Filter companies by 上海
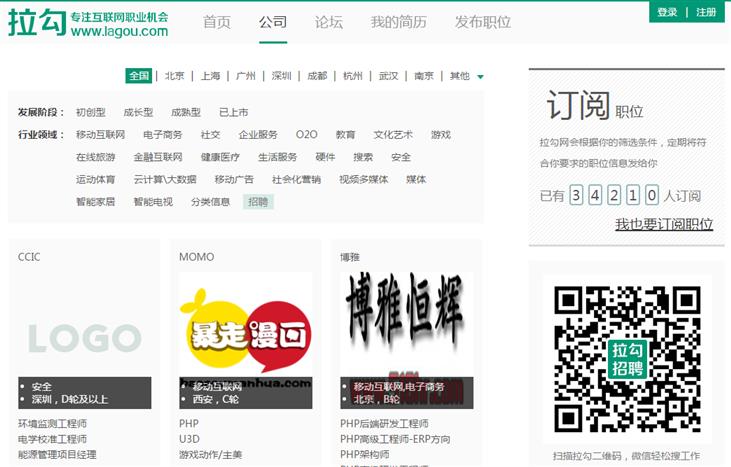The image size is (731, 467). (210, 76)
